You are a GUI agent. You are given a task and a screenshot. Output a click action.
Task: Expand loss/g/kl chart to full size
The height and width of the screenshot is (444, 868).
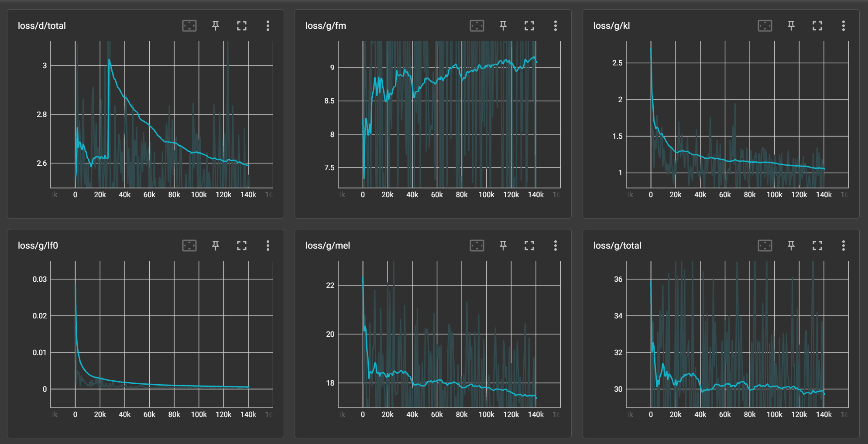[x=817, y=26]
